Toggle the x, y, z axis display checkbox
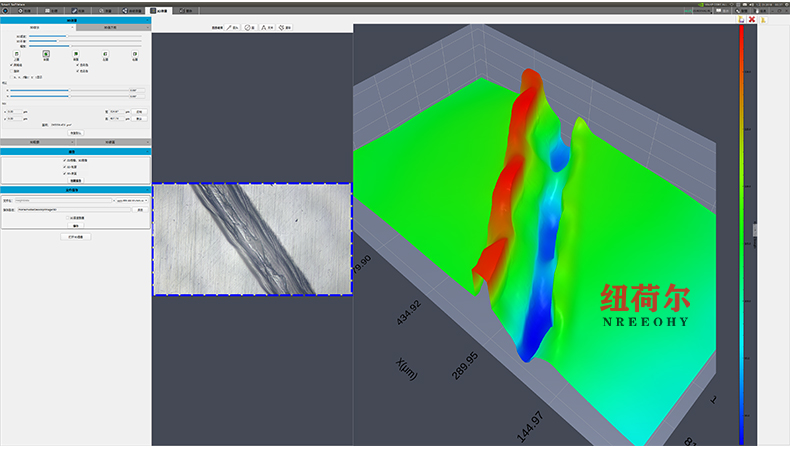 pyautogui.click(x=12, y=77)
